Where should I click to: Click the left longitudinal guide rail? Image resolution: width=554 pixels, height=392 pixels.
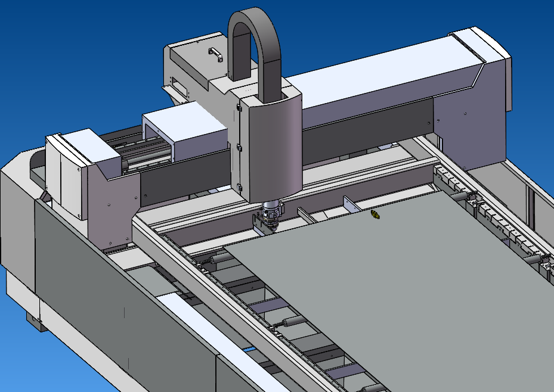[197, 268]
